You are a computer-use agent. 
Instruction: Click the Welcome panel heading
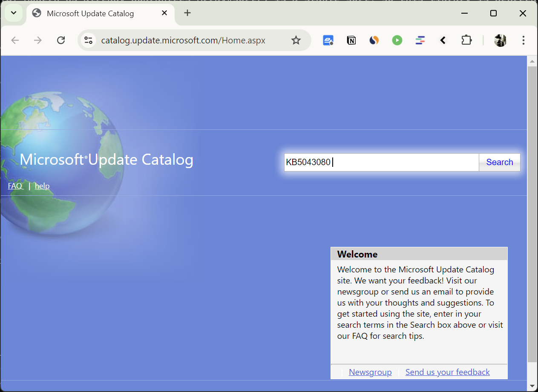tap(357, 254)
